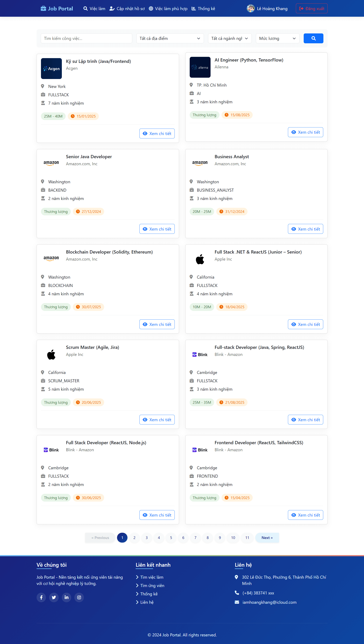This screenshot has height=644, width=364.
Task: Go to the Việc làm menu item
Action: tap(94, 9)
